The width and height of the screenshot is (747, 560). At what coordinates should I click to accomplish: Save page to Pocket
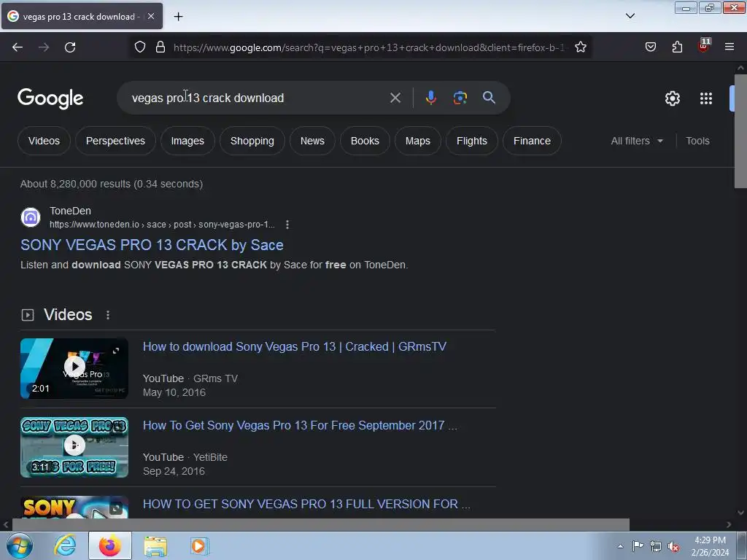(x=651, y=47)
